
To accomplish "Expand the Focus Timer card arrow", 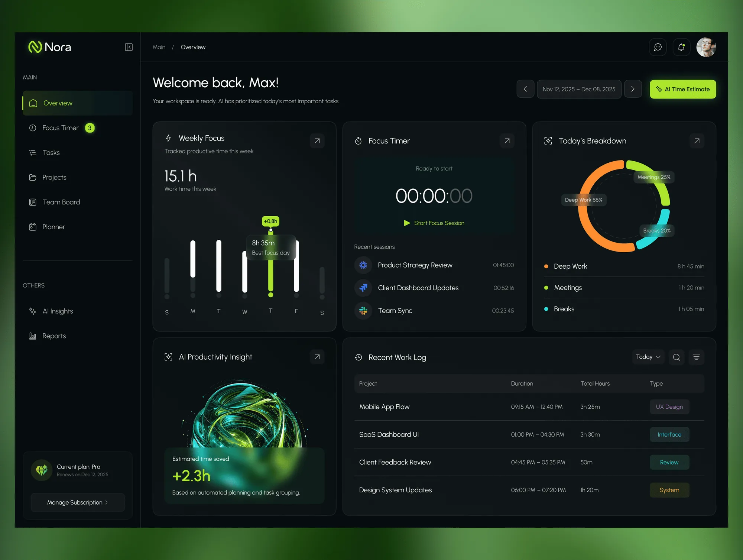I will [x=507, y=141].
